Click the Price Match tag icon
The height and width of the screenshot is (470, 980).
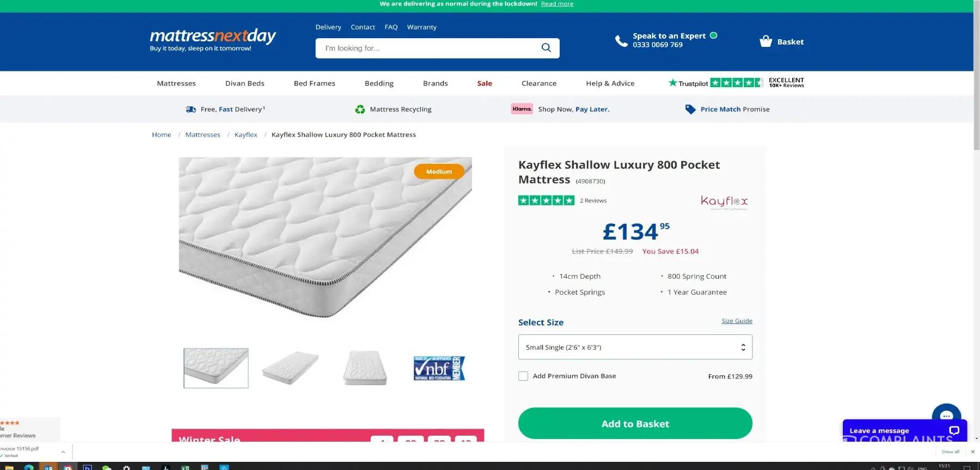pos(690,109)
